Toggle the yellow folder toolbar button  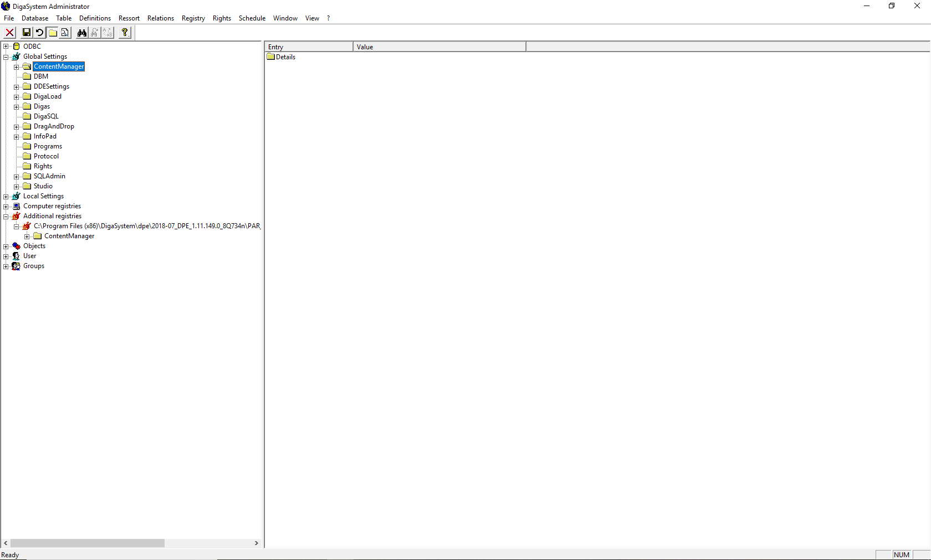click(x=53, y=33)
